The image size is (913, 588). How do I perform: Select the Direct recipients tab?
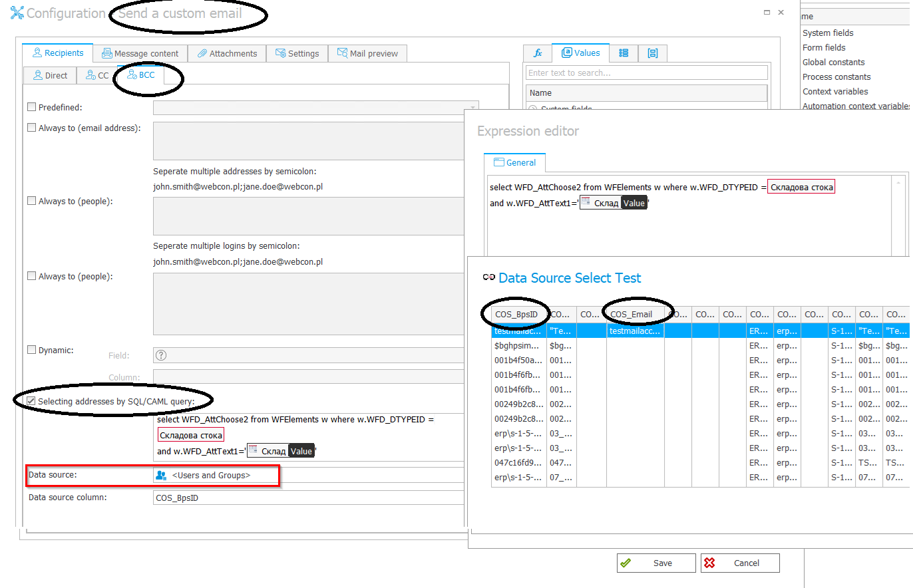point(49,75)
